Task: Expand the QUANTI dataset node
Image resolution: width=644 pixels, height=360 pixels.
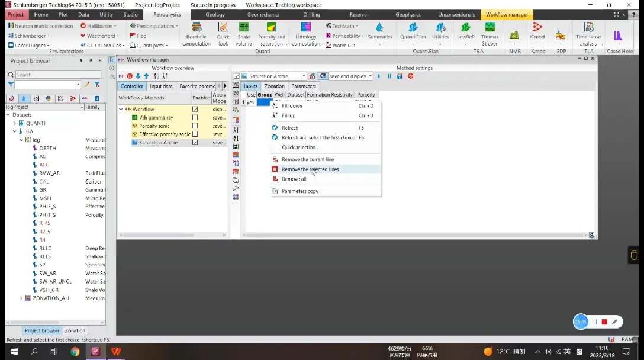Action: 15,123
